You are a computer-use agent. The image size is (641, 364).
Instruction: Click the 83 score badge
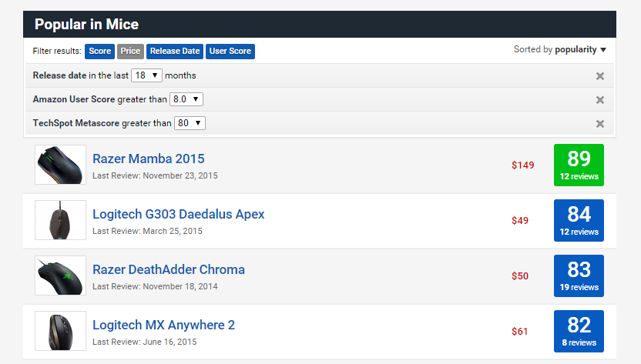579,276
